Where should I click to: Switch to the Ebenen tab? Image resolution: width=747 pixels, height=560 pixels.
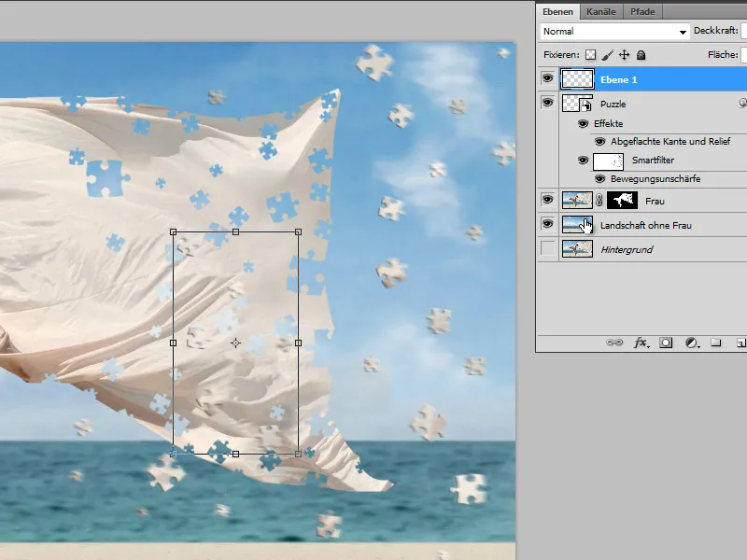click(557, 12)
